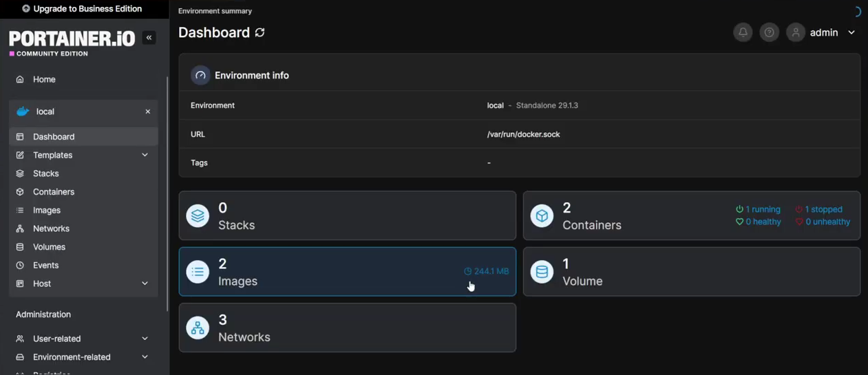The image size is (868, 375).
Task: Open the notifications bell icon
Action: 743,32
